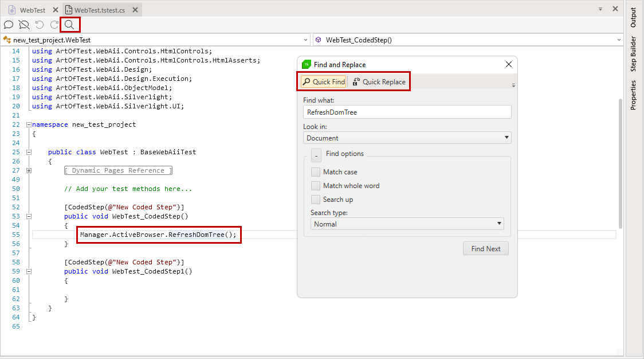Click the method cube icon beside WebTest_CodedStep()
The height and width of the screenshot is (359, 644).
point(319,40)
